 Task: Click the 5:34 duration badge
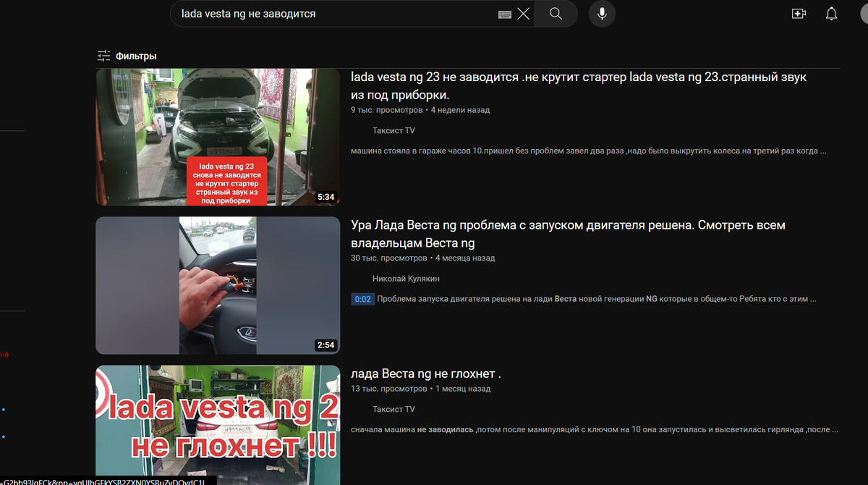click(x=326, y=197)
